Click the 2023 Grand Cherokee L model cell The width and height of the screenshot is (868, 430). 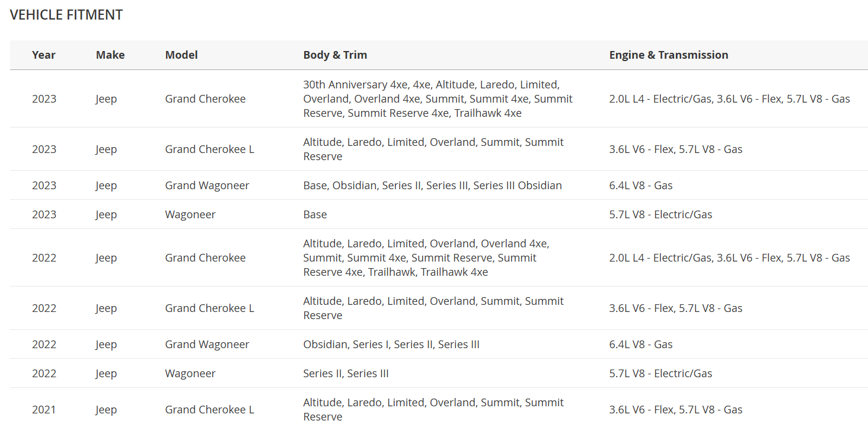pos(209,149)
